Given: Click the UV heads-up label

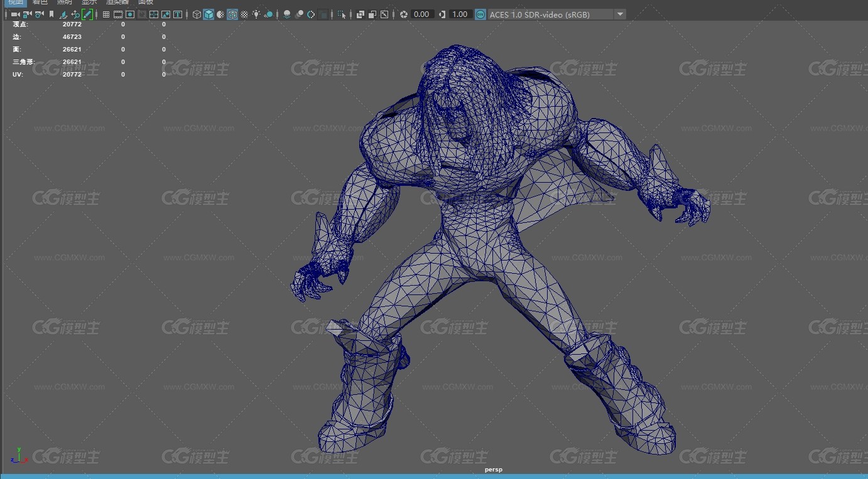Looking at the screenshot, I should [18, 75].
